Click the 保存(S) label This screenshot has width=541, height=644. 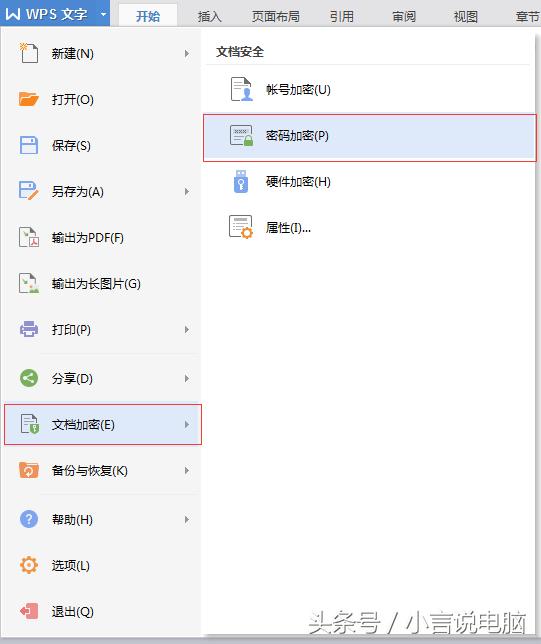click(71, 145)
